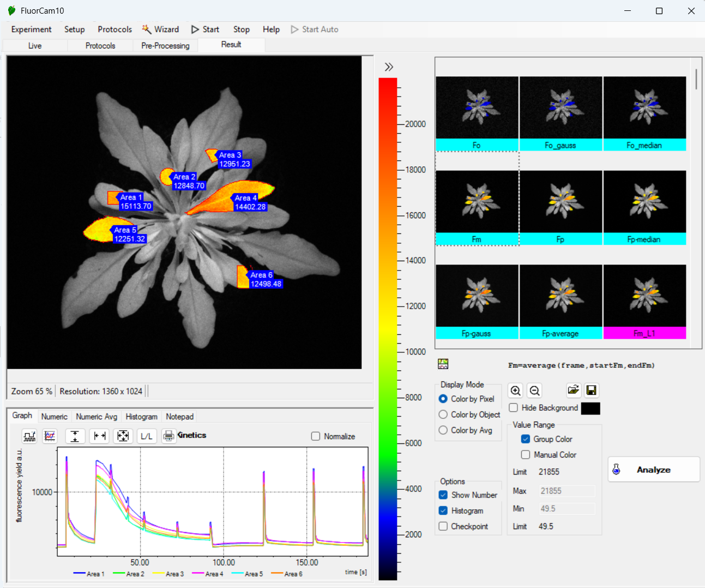Expand the panel with double chevron arrow
705x588 pixels.
(389, 67)
